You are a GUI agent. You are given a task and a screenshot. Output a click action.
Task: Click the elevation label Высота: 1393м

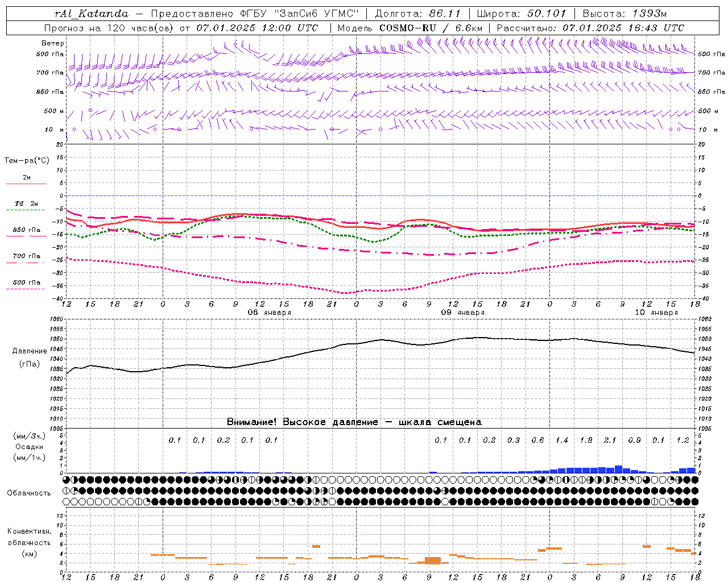click(x=624, y=14)
